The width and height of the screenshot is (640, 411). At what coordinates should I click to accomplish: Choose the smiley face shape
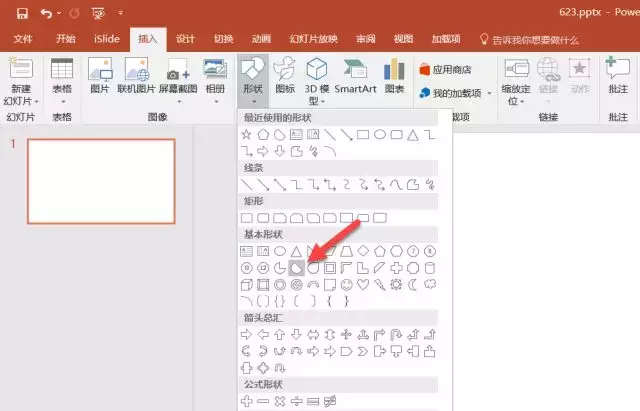pos(347,284)
